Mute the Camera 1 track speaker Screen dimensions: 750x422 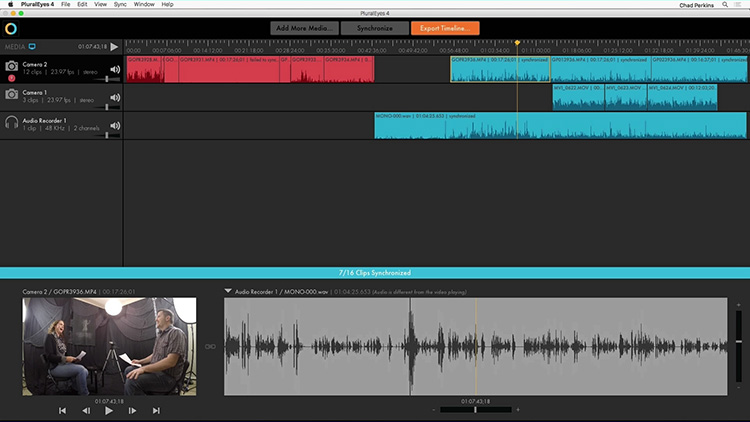point(115,98)
